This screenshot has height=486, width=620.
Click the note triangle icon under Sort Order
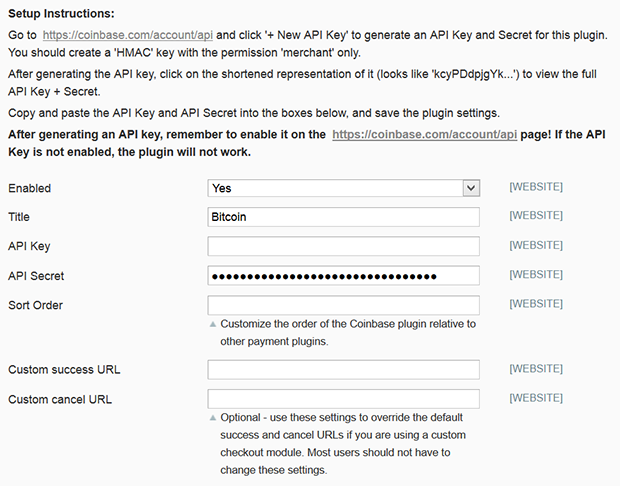pyautogui.click(x=213, y=324)
